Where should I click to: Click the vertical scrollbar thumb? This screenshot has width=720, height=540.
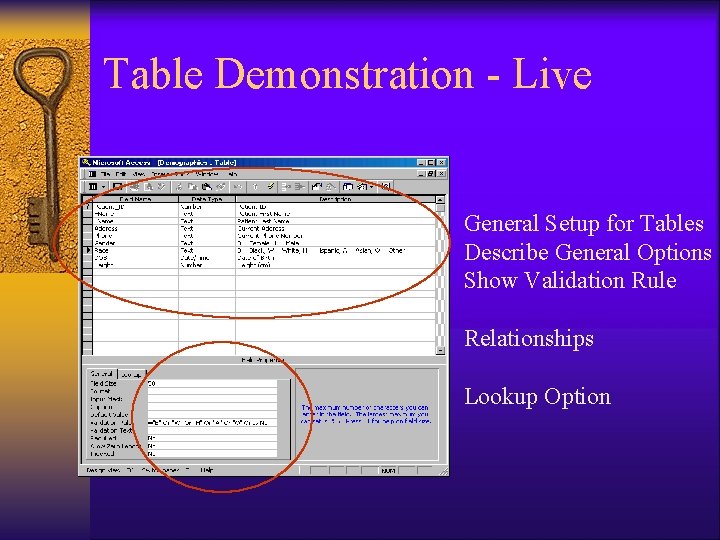tap(440, 208)
